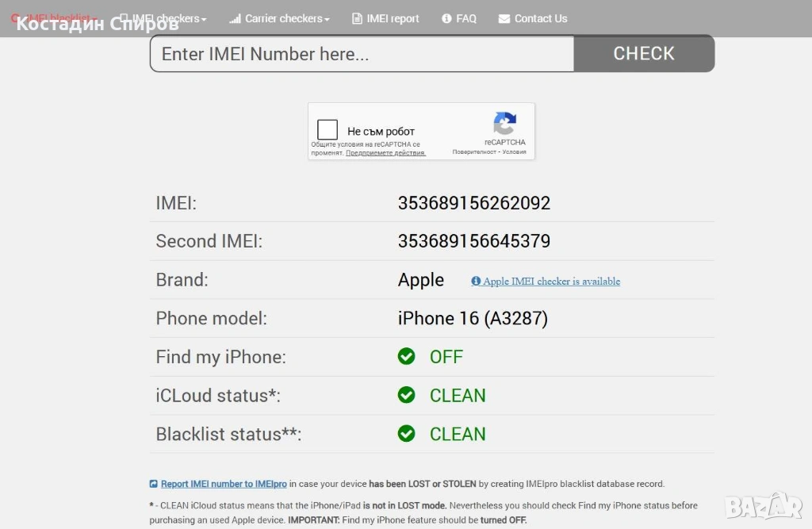Screen dimensions: 812x529
Task: Click the "Предприемете действия" reCAPTCHA link
Action: coord(385,153)
